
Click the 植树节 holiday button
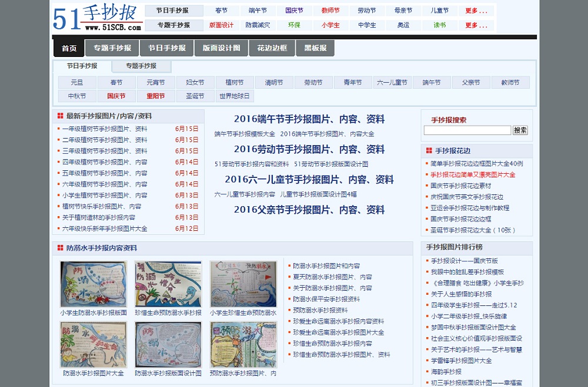pyautogui.click(x=235, y=82)
